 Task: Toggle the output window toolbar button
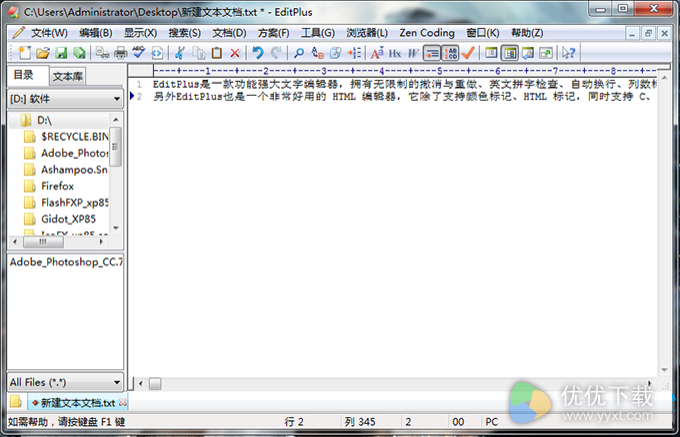pos(528,53)
